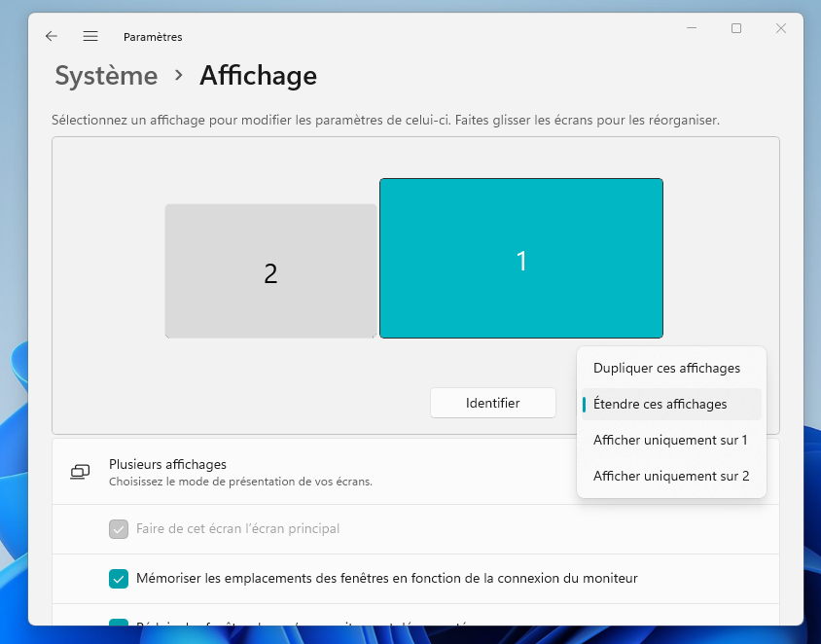Uncheck Mémoriser les emplacements des fenêtres

point(119,579)
